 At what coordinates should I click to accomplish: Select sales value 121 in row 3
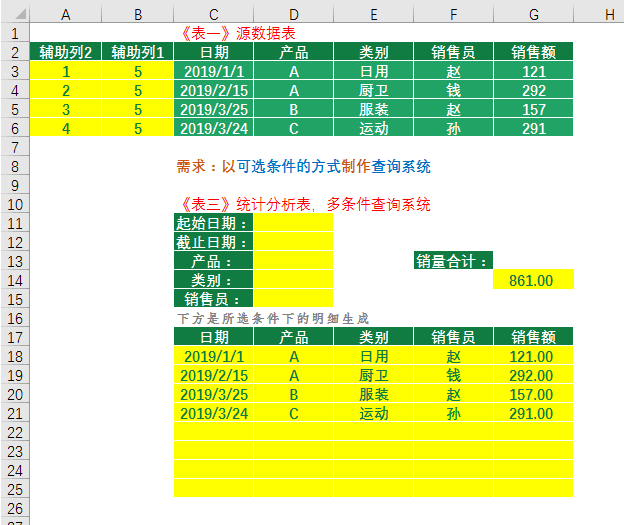point(534,71)
